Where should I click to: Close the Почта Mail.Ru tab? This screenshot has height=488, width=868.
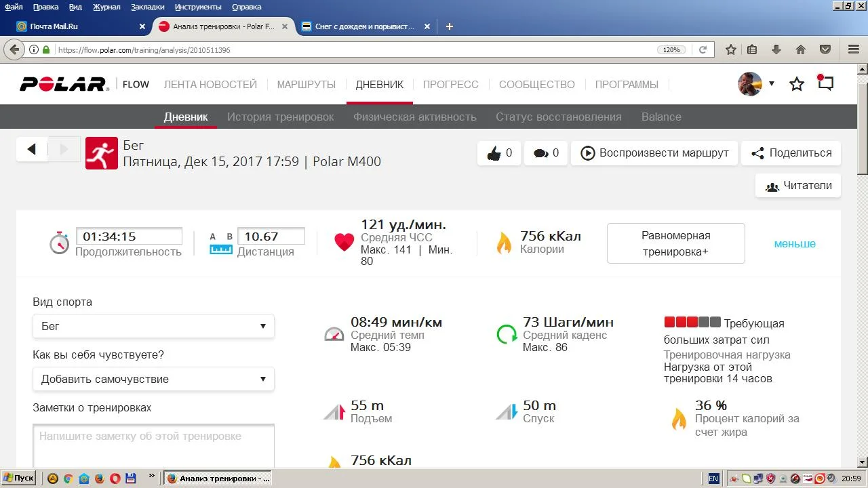point(142,26)
